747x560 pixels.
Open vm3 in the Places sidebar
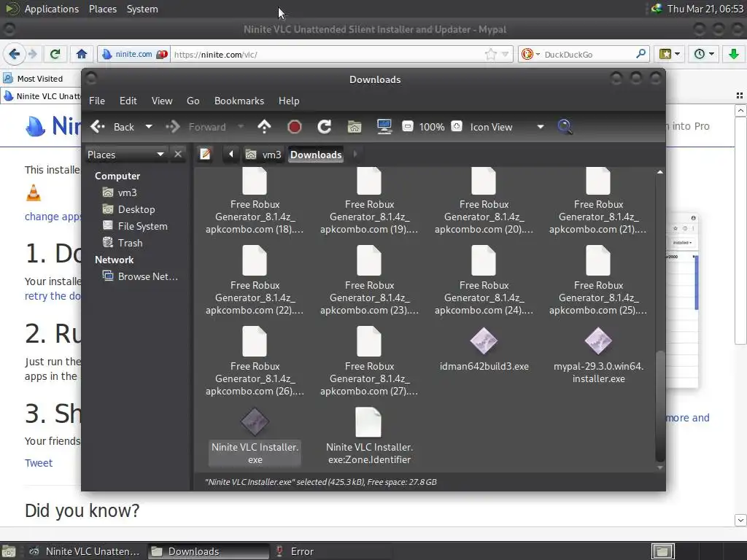[120, 192]
